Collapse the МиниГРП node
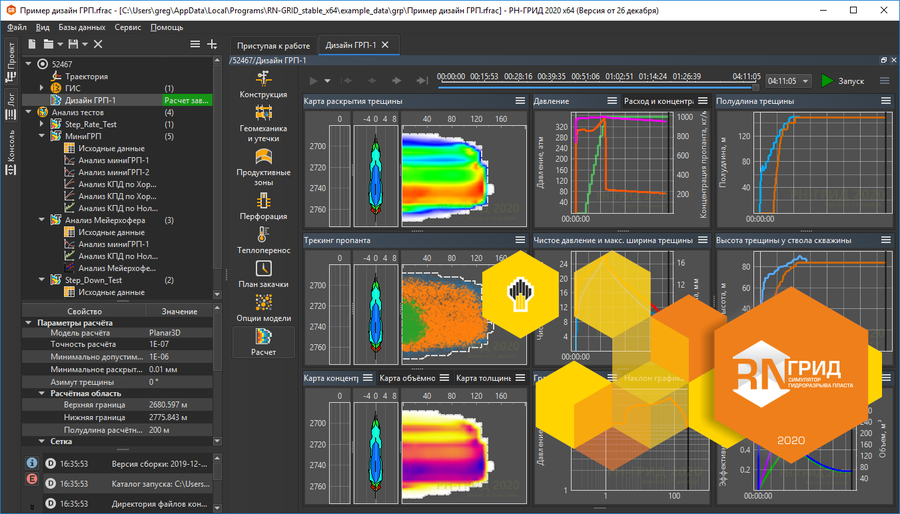This screenshot has height=514, width=900. (x=41, y=136)
